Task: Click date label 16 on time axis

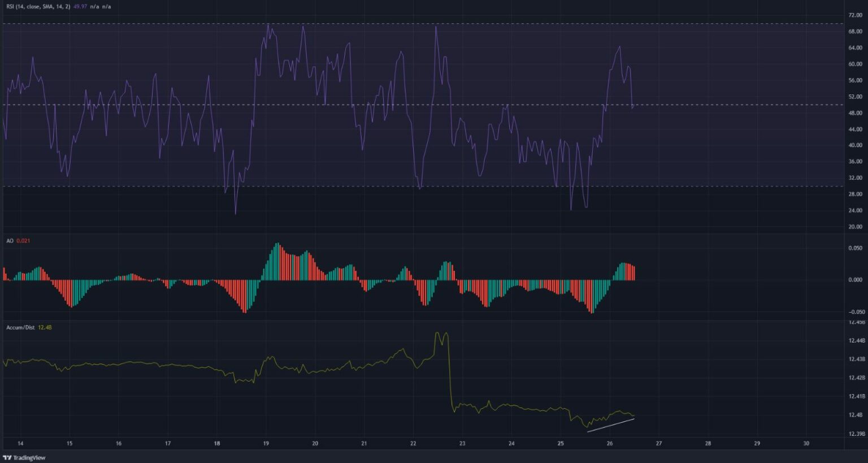Action: tap(119, 444)
